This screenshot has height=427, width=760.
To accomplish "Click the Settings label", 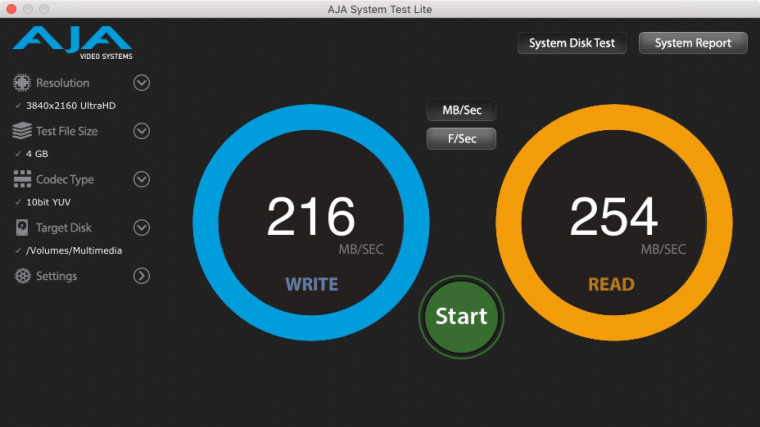I will tap(56, 276).
